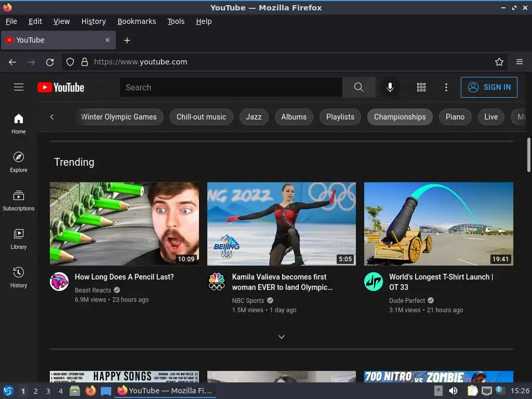The height and width of the screenshot is (399, 532).
Task: Open Firefox application hamburger menu
Action: point(520,62)
